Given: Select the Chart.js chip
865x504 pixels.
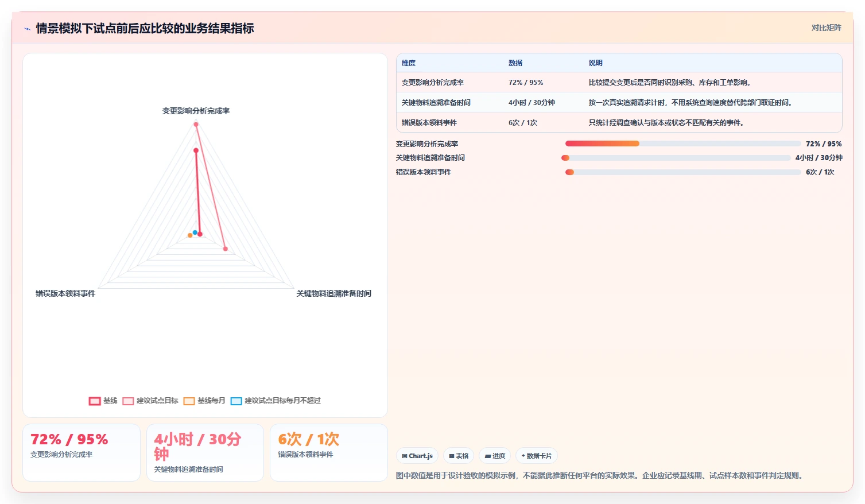Looking at the screenshot, I should 417,456.
